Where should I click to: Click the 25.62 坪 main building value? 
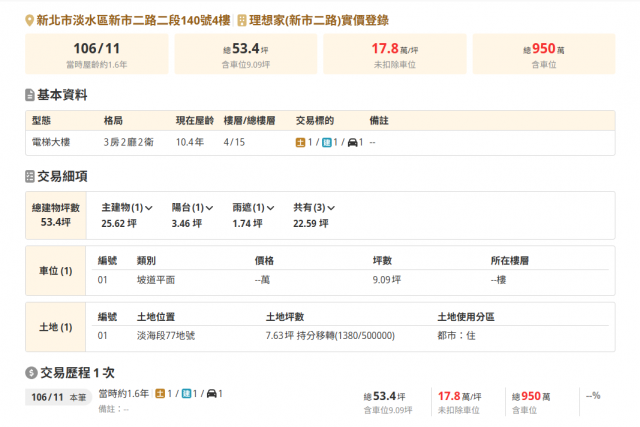[x=119, y=223]
